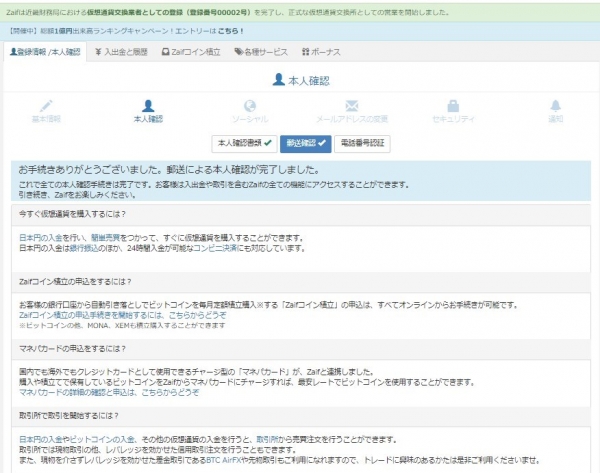Click the 本人確認書類 button

tap(244, 144)
